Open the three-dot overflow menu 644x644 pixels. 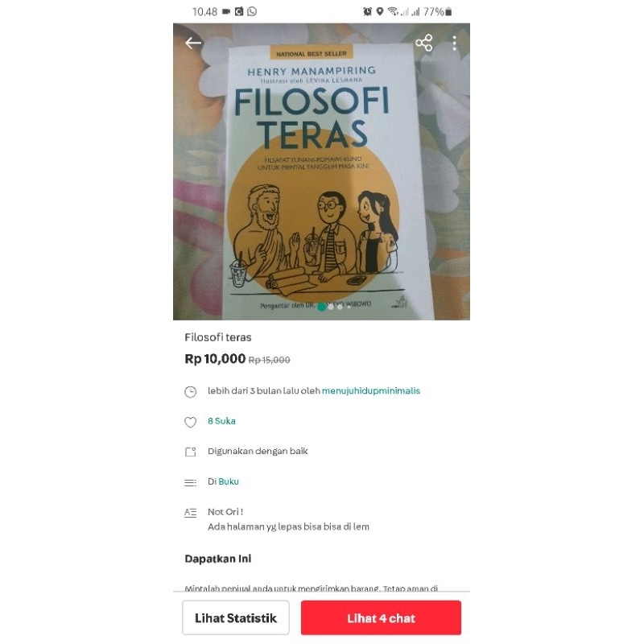click(454, 43)
